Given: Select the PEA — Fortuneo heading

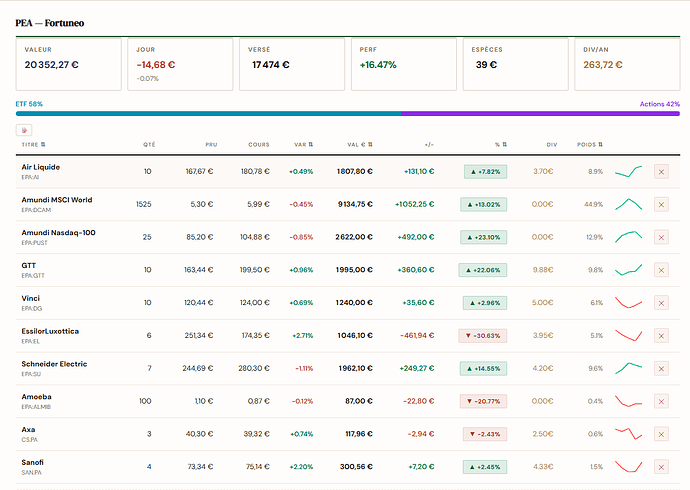Looking at the screenshot, I should [50, 23].
